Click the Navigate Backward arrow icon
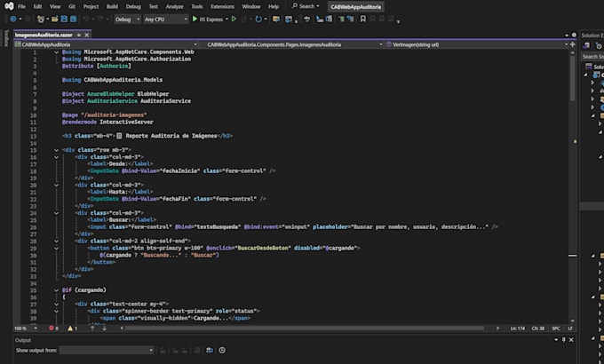This screenshot has height=364, width=604. [x=13, y=19]
